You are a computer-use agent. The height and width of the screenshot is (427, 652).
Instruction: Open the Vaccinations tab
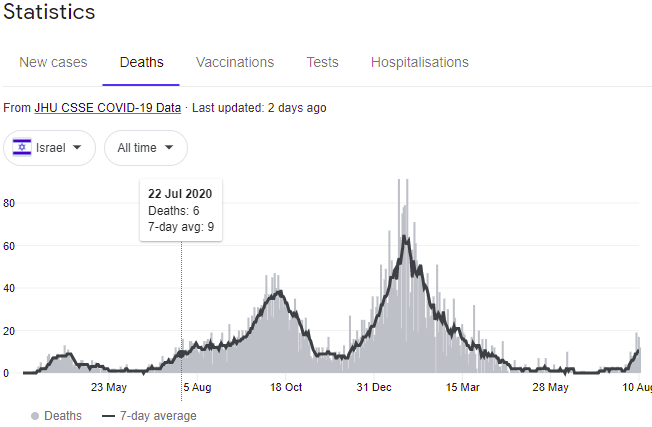(235, 62)
